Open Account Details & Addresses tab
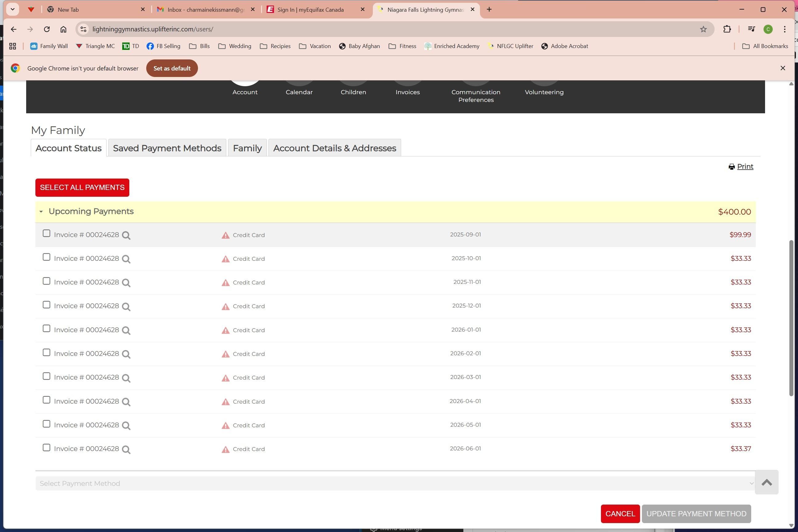 click(x=335, y=148)
